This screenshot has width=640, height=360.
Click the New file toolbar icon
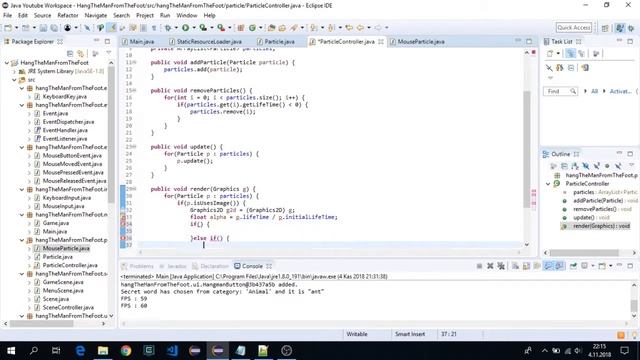[x=8, y=27]
